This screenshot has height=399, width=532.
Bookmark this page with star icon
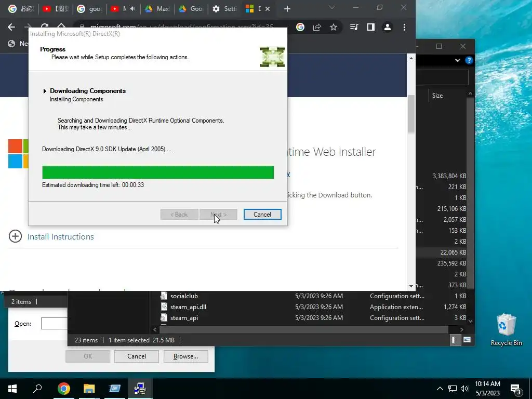click(334, 27)
